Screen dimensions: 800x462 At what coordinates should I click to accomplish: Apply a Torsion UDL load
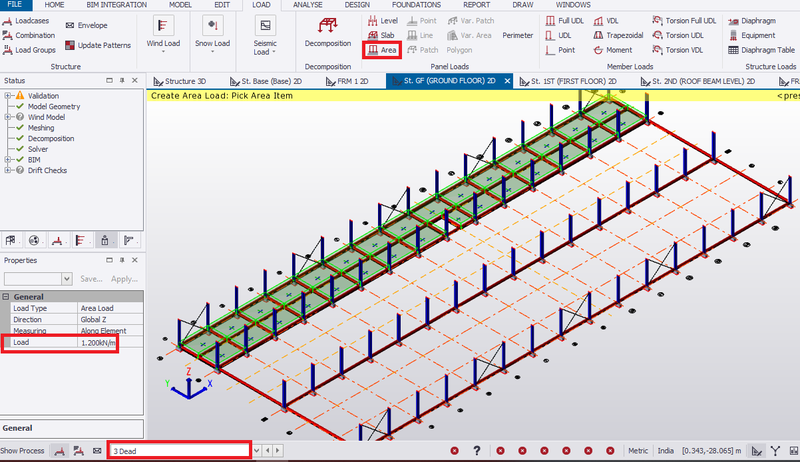point(678,35)
